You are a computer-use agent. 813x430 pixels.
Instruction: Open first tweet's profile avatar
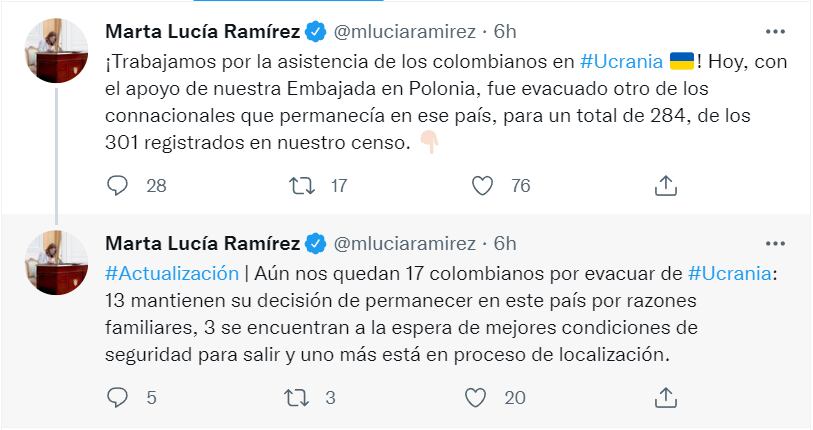pyautogui.click(x=55, y=49)
